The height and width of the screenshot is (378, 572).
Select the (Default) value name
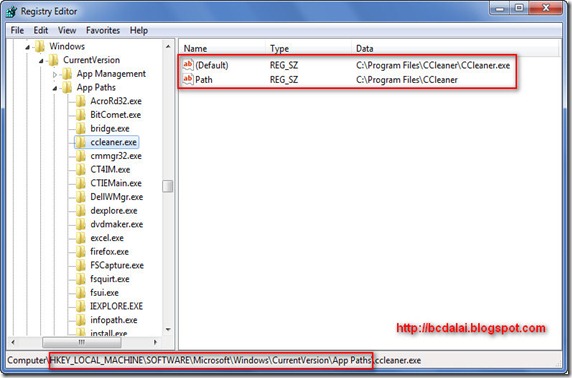(x=212, y=65)
